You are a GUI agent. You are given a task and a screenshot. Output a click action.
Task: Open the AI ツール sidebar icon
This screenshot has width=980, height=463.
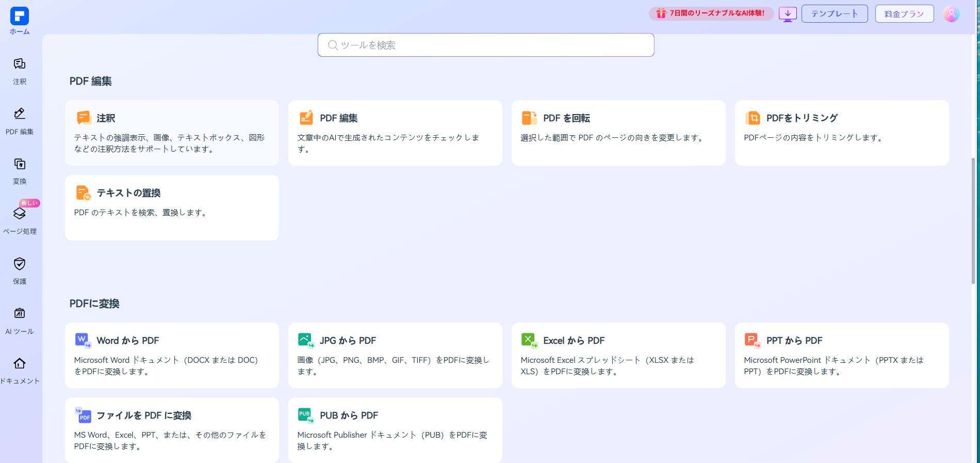tap(20, 313)
